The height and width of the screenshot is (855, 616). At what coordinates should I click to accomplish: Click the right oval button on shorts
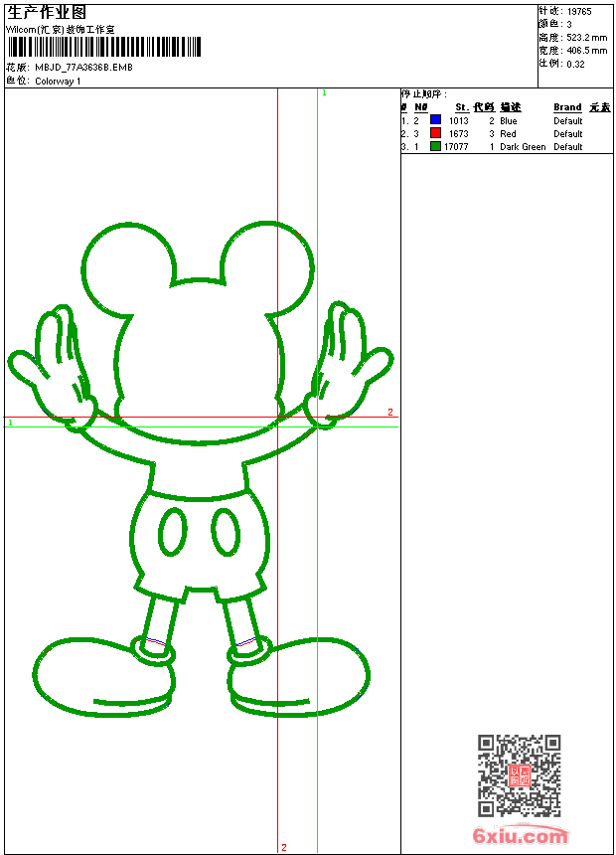click(x=227, y=531)
